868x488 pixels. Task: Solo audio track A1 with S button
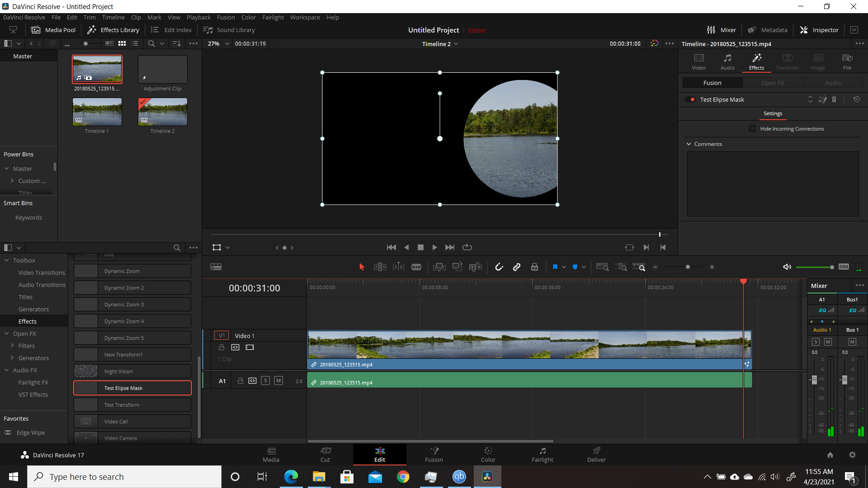pyautogui.click(x=265, y=381)
